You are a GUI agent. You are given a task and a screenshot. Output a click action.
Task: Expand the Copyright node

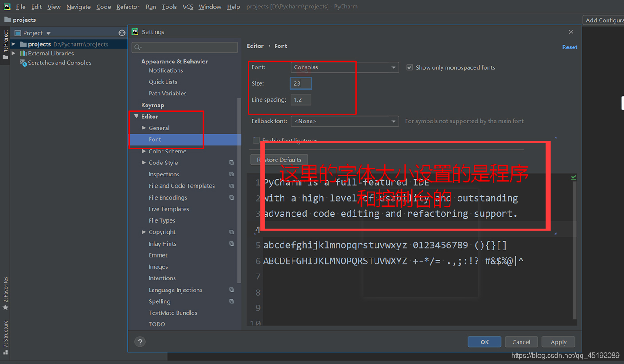pyautogui.click(x=143, y=232)
